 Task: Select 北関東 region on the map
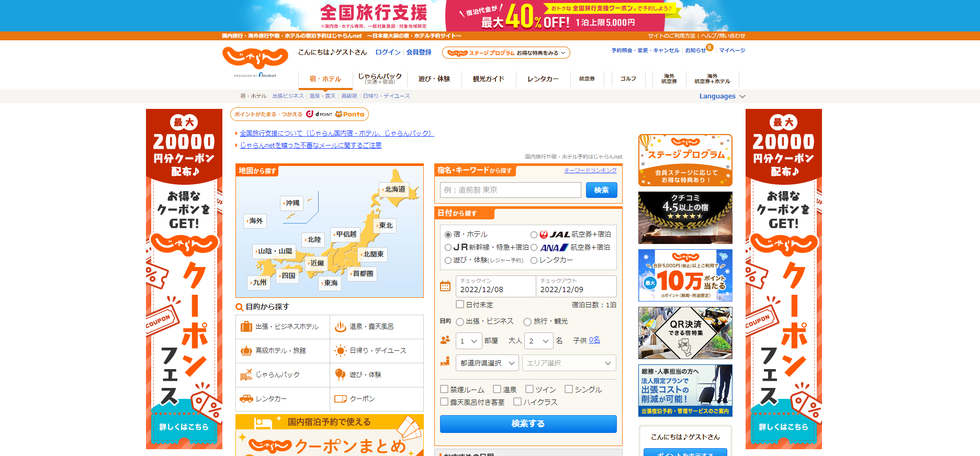coord(373,254)
